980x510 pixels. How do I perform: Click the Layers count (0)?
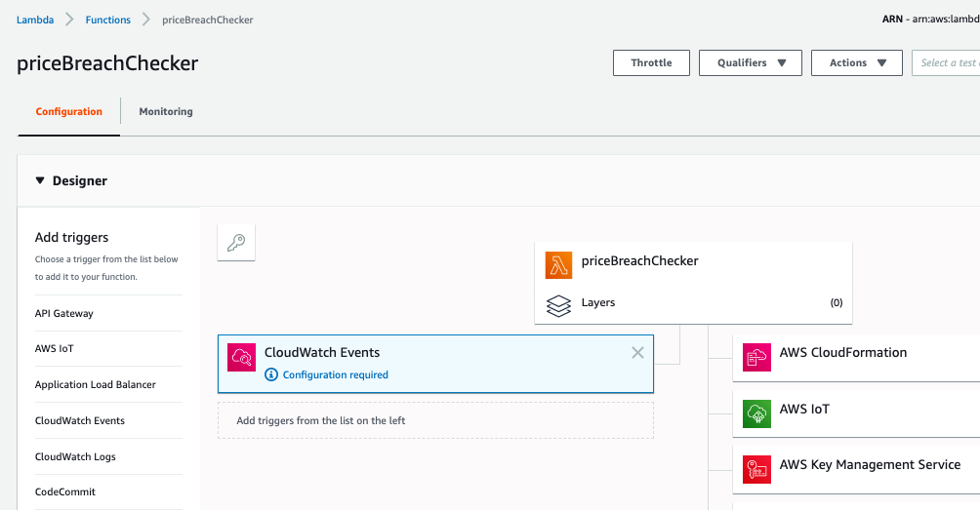pyautogui.click(x=837, y=302)
